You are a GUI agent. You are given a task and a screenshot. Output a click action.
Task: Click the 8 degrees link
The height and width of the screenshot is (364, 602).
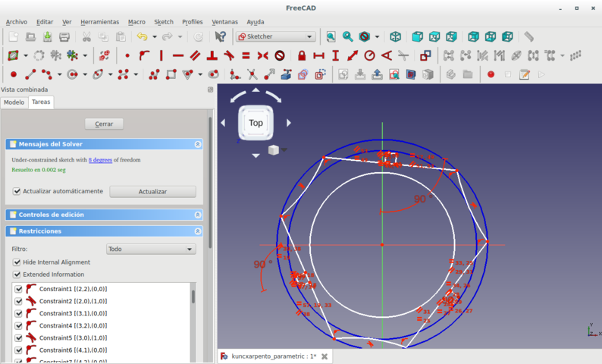pos(100,160)
